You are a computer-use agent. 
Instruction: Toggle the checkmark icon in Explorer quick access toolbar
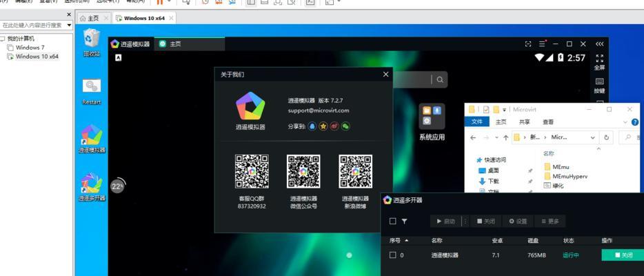[486, 109]
